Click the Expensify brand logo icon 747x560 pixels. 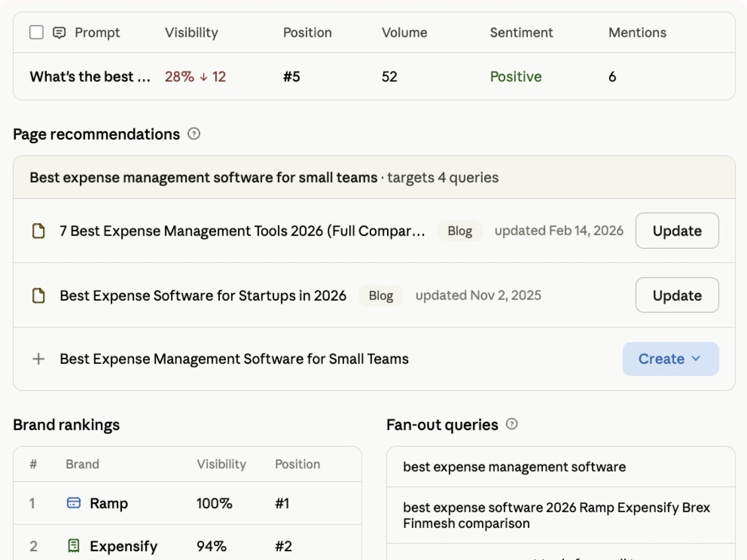point(74,546)
